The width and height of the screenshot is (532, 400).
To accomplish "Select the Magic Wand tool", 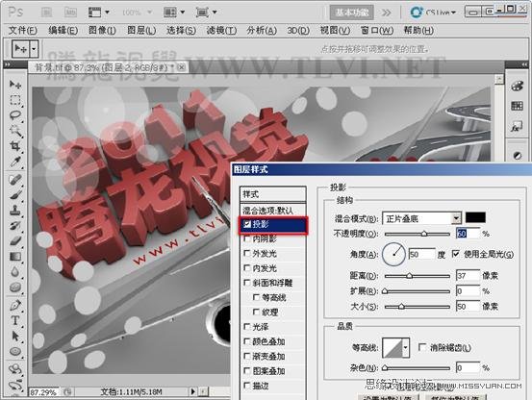I will click(x=15, y=131).
